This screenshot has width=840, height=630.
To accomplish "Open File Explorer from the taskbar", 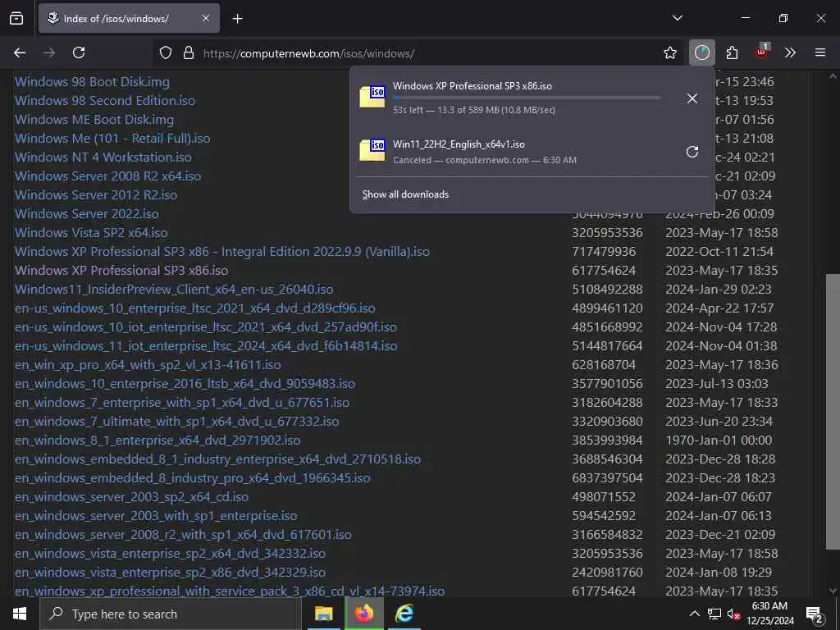I will (x=323, y=614).
